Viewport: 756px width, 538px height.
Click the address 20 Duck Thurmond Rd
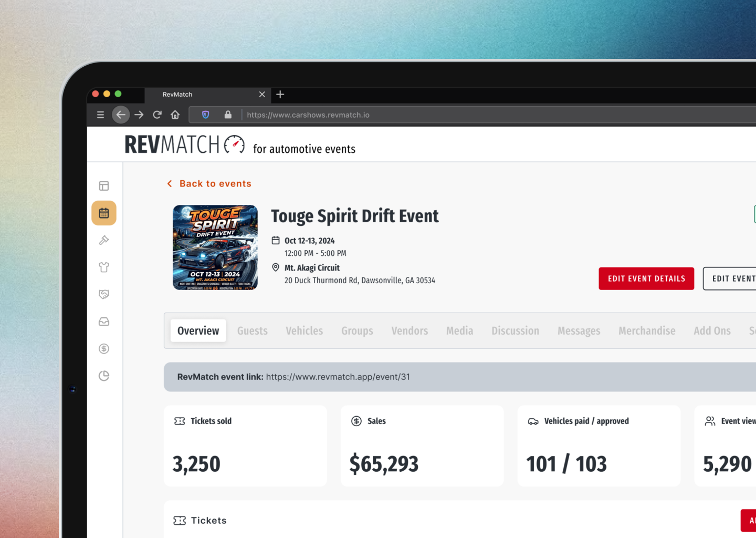click(360, 281)
